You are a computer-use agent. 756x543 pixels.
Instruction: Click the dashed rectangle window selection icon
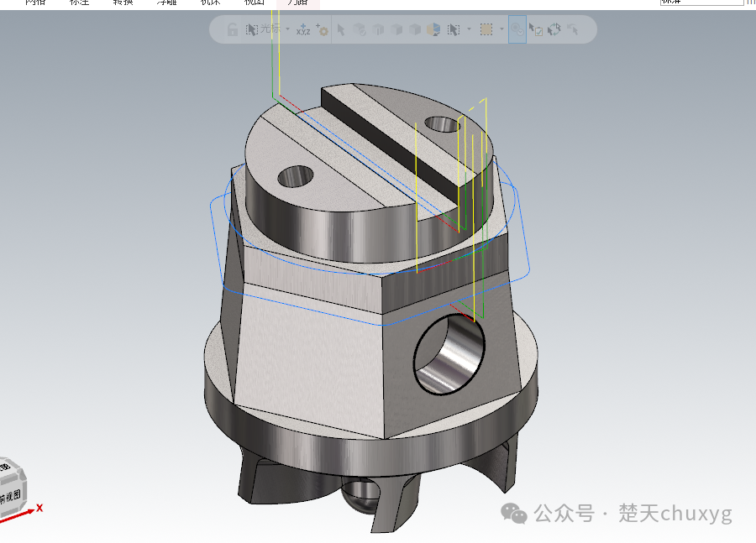pyautogui.click(x=486, y=30)
